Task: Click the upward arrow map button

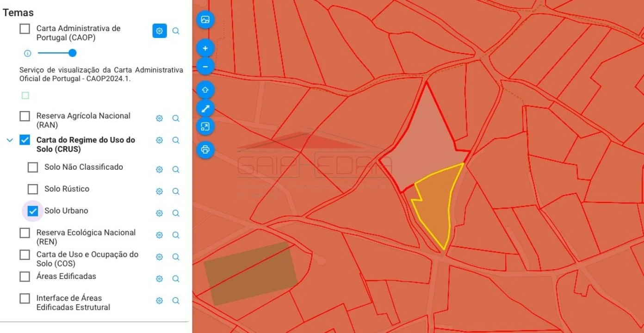Action: tap(205, 90)
